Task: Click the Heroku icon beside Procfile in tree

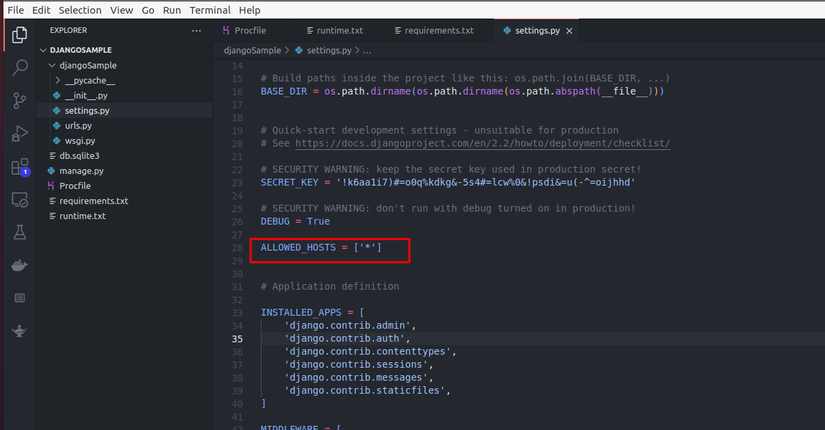Action: click(51, 186)
